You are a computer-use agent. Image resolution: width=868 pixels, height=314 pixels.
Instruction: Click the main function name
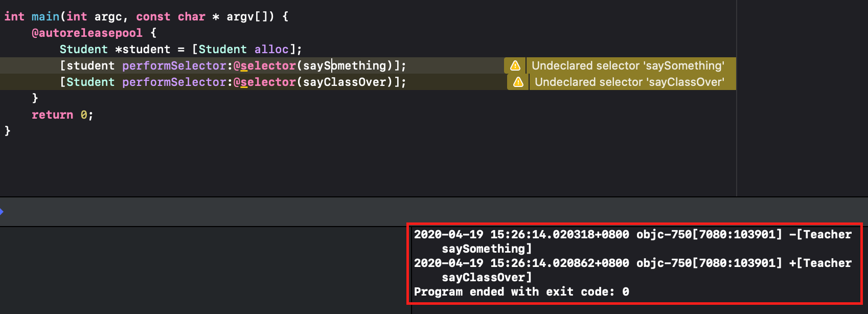click(x=45, y=16)
